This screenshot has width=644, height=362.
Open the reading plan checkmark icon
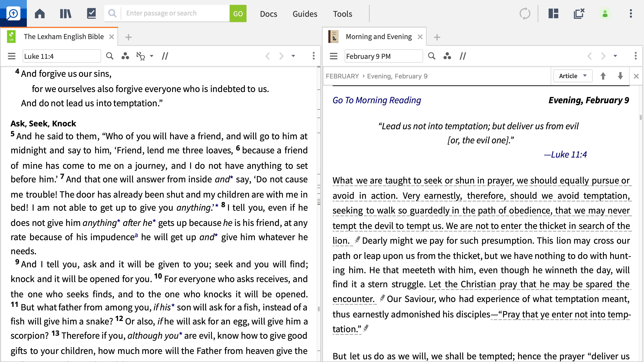[x=92, y=13]
